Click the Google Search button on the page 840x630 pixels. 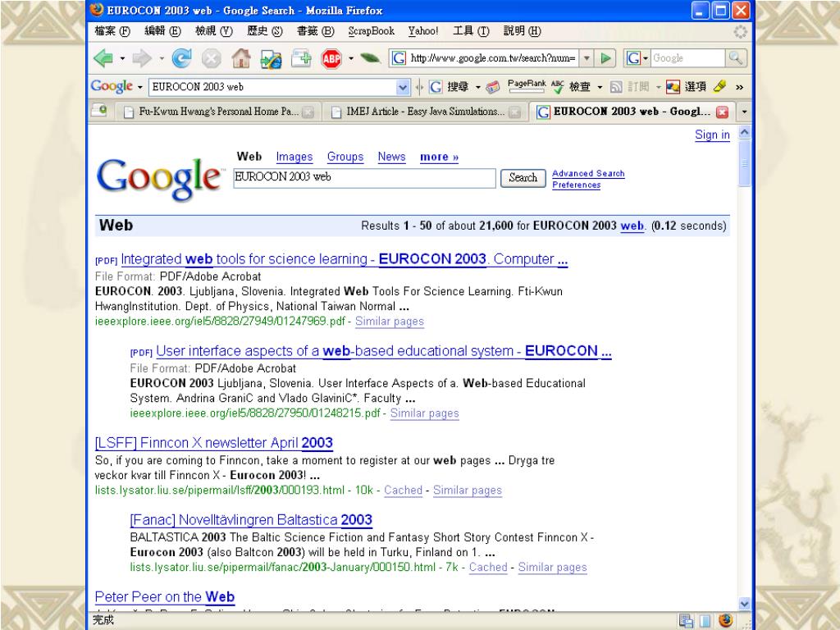tap(523, 178)
